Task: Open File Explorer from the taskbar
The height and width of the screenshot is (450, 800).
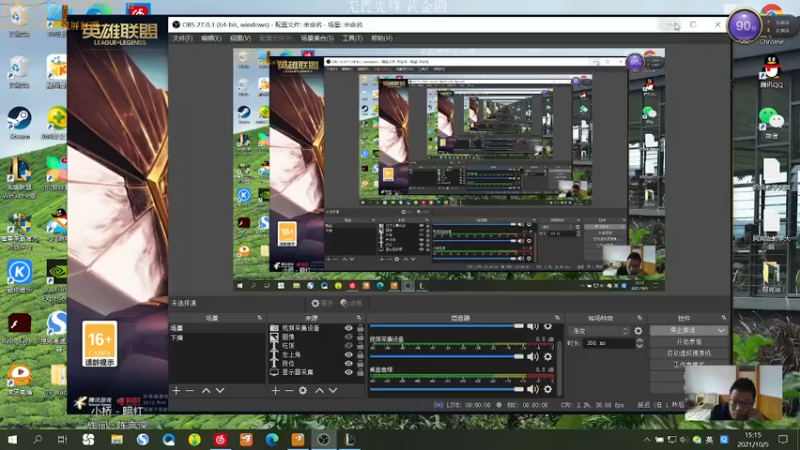Action: coord(117,439)
